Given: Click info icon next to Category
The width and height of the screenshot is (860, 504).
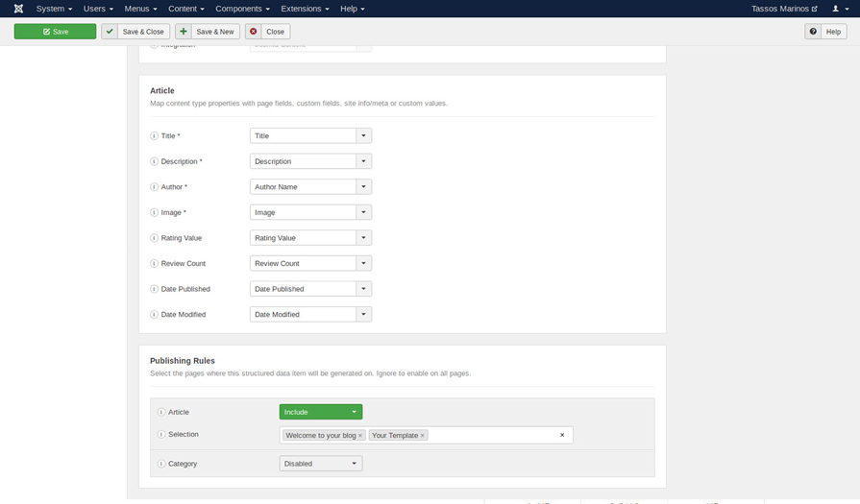Looking at the screenshot, I should pos(161,464).
